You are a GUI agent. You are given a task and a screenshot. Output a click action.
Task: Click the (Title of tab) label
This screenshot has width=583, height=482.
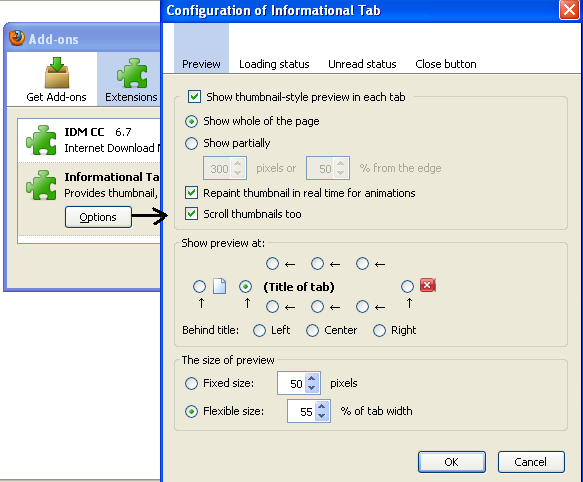[299, 287]
